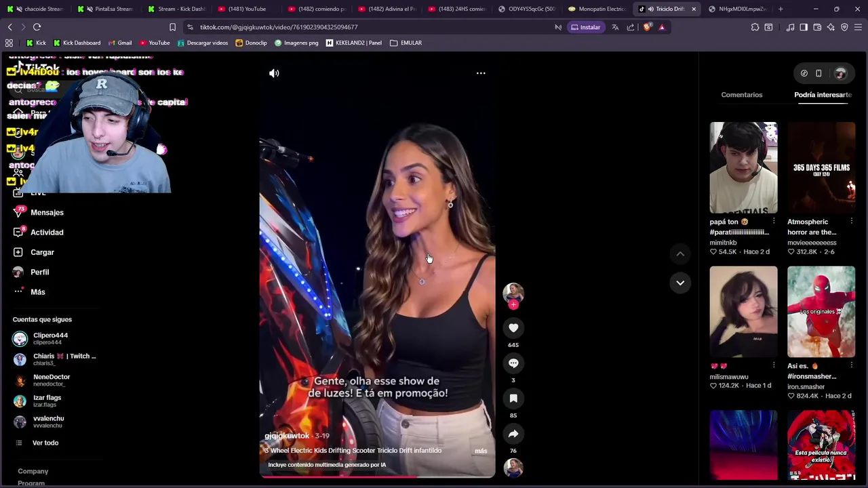868x488 pixels.
Task: Open the milismawuwu recommended video thumbnail
Action: (x=743, y=312)
